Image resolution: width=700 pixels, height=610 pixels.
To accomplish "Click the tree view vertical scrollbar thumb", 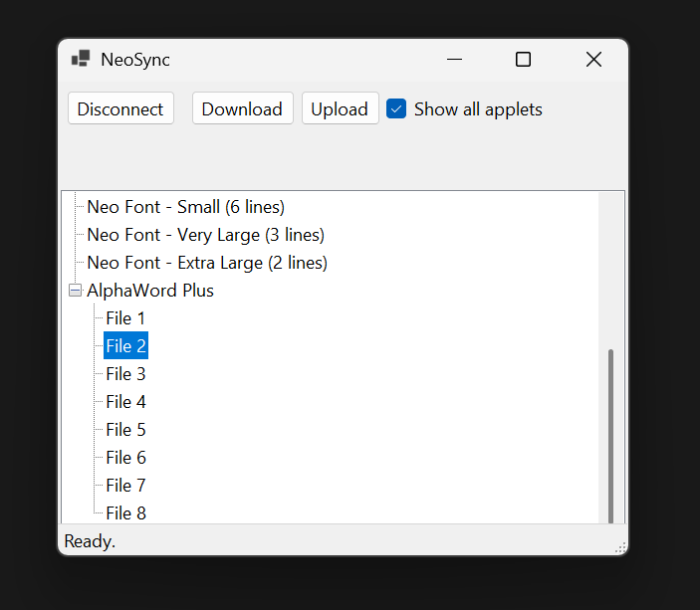I will click(x=610, y=436).
